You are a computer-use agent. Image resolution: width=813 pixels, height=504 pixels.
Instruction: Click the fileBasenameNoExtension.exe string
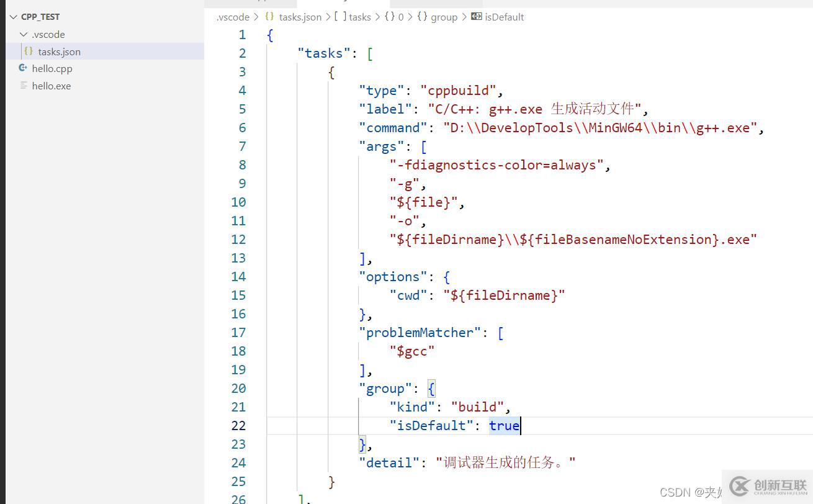pos(573,240)
